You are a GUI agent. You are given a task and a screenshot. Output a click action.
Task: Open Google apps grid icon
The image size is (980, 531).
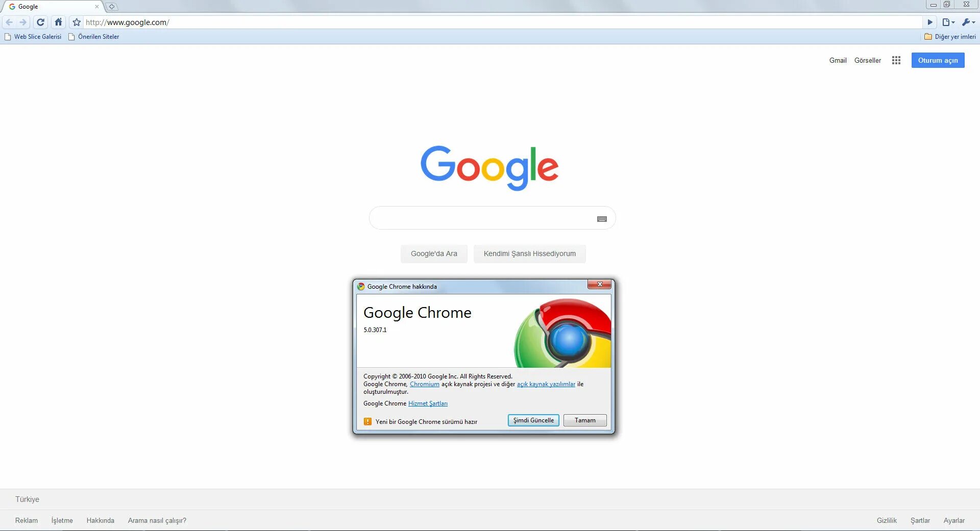point(896,60)
